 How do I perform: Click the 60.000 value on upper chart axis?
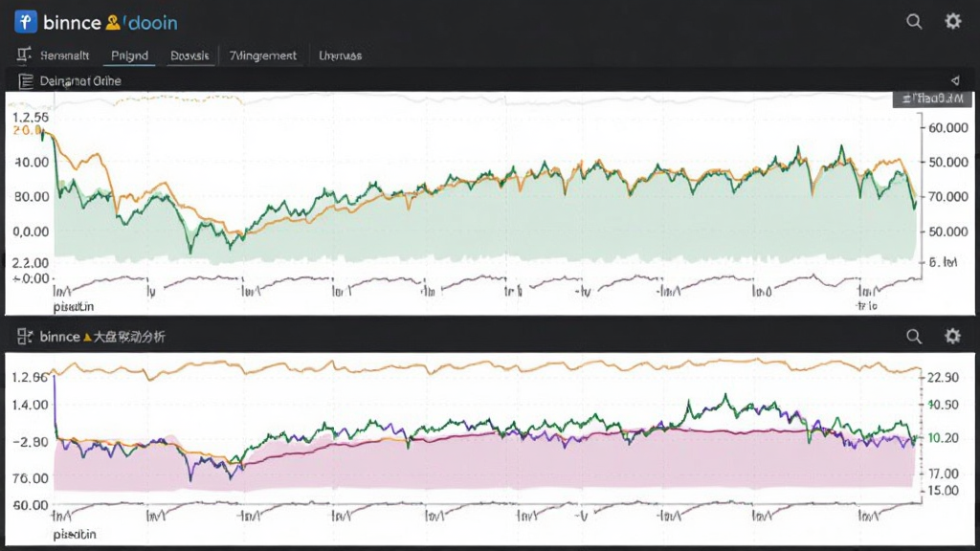pyautogui.click(x=948, y=128)
